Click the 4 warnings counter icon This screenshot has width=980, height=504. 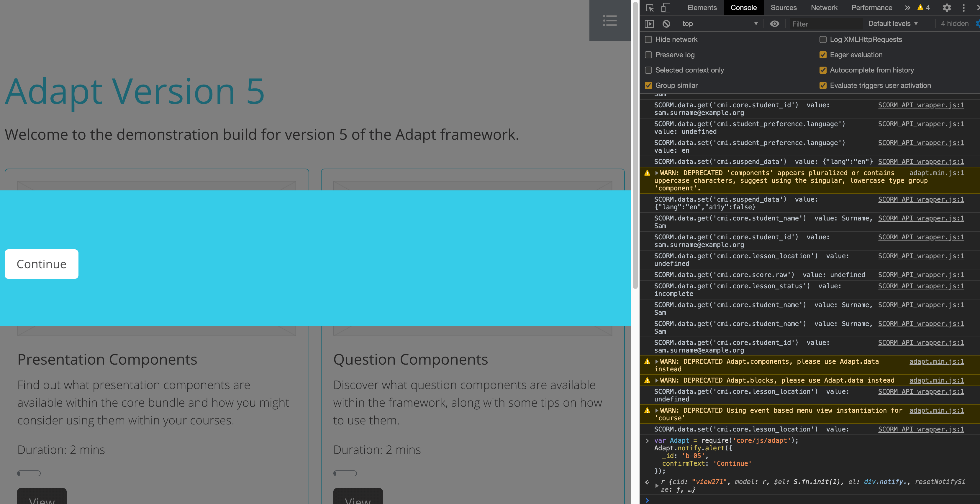pos(924,8)
